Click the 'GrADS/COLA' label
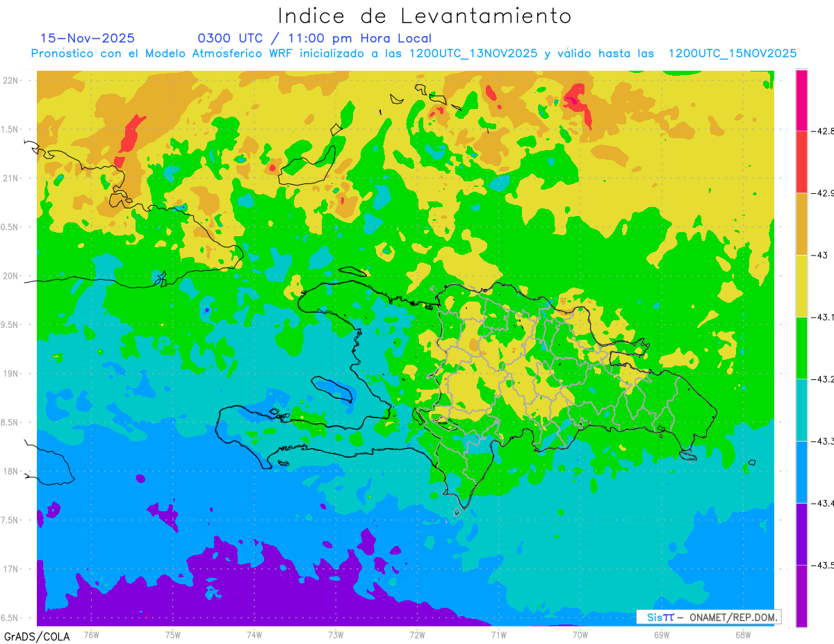 click(x=37, y=636)
